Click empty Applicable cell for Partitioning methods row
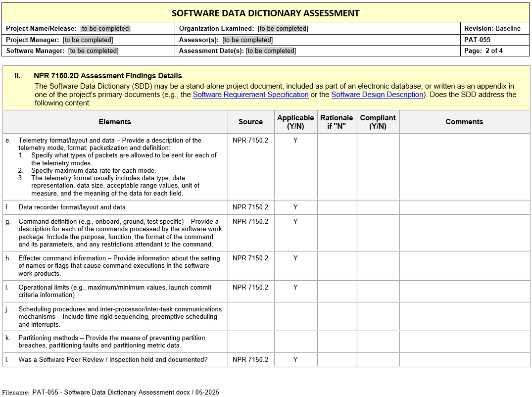The image size is (532, 397). 295,342
